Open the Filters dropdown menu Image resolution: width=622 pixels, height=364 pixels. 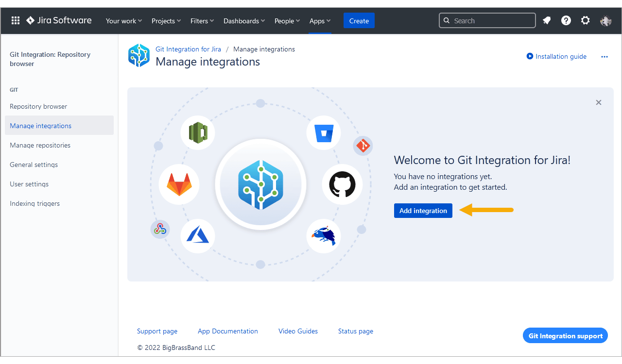(202, 21)
